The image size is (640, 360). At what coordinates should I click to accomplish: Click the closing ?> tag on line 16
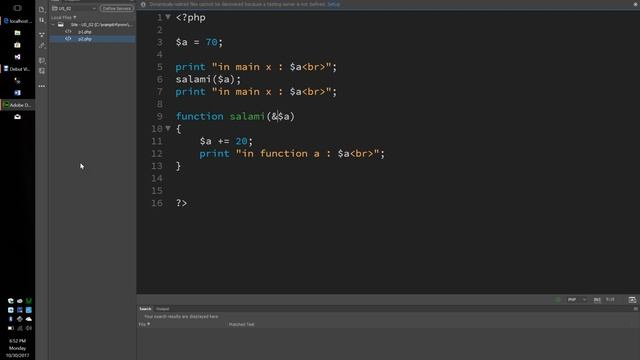(181, 203)
